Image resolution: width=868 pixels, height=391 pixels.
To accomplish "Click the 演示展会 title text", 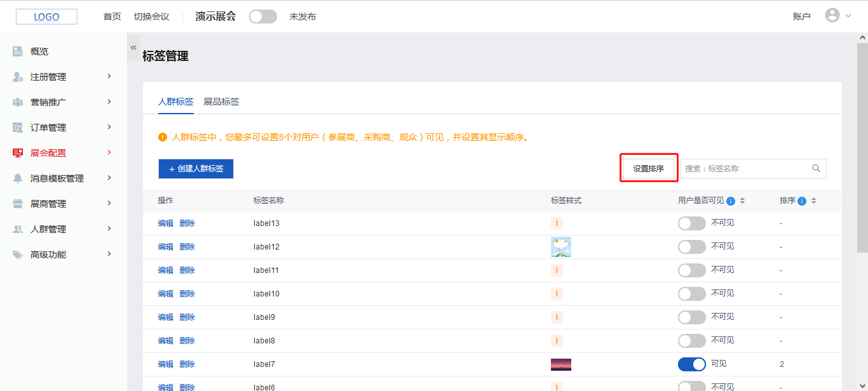I will click(215, 17).
